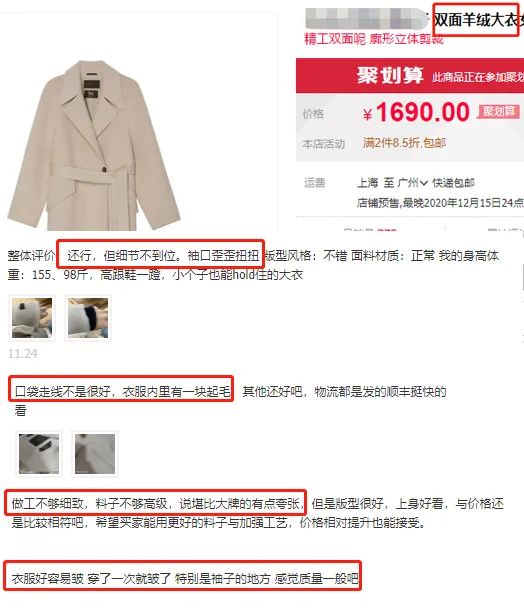The height and width of the screenshot is (609, 524).
Task: Select review saying 做工不够细致
Action: [156, 503]
